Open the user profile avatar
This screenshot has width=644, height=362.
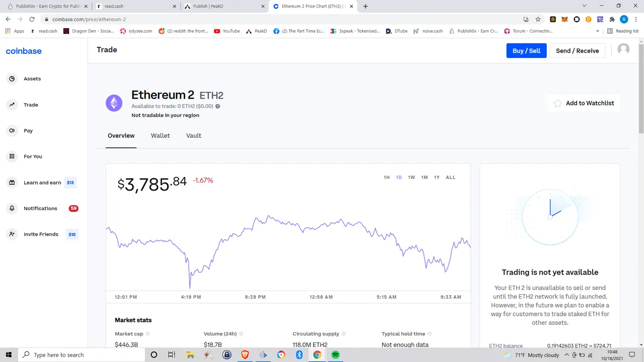623,49
